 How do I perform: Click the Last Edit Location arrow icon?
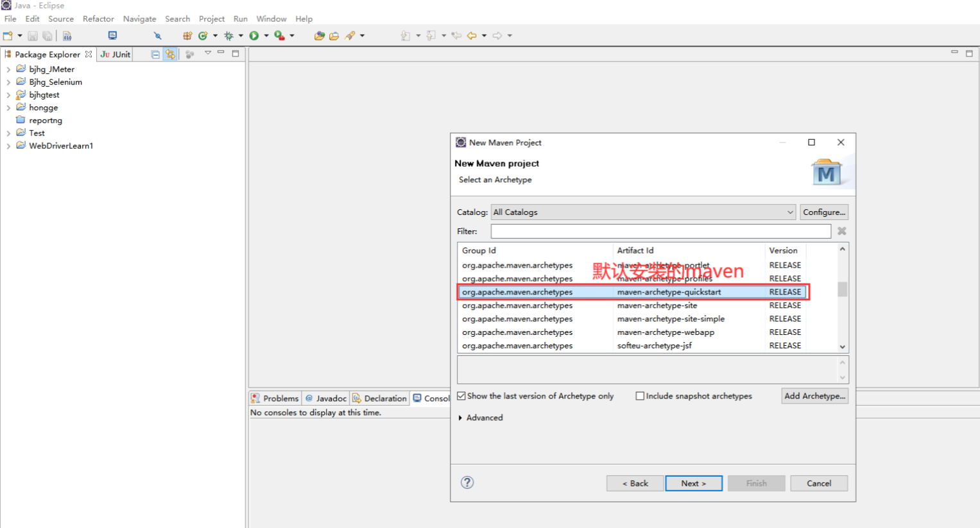456,36
